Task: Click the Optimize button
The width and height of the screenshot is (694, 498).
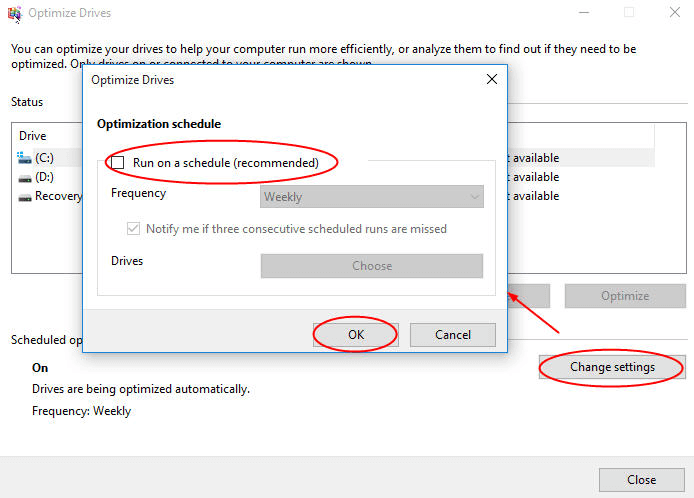Action: pos(625,296)
